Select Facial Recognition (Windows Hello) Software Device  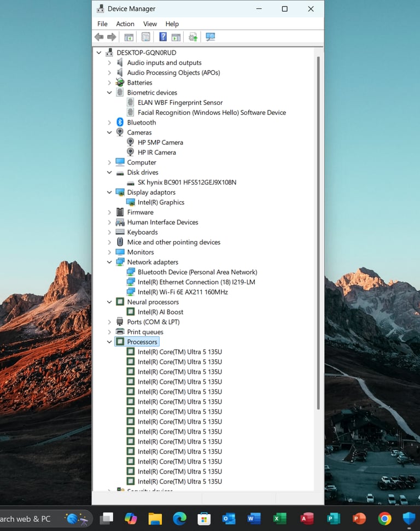212,113
